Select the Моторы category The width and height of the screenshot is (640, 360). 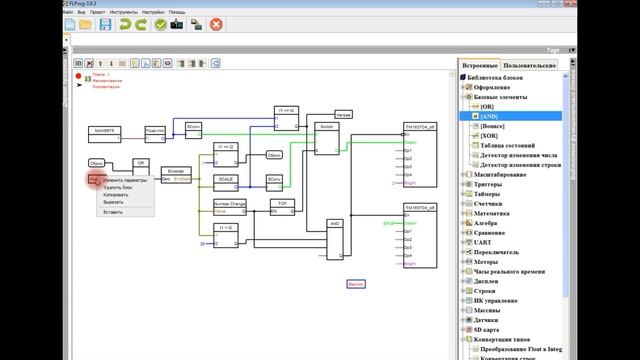486,262
